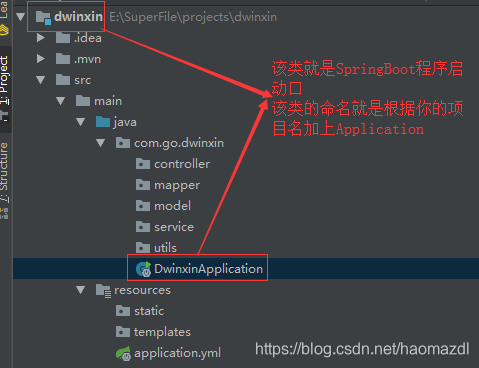Click the application.yml Spring config icon

point(124,354)
